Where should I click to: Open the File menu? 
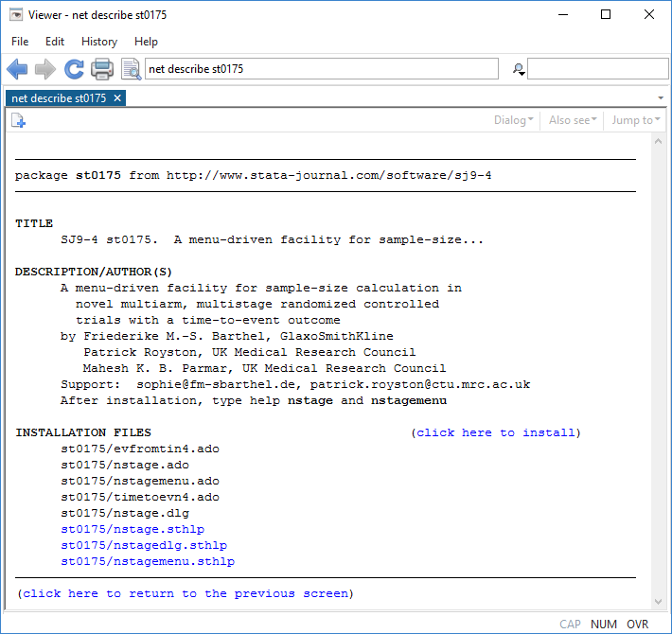(20, 42)
